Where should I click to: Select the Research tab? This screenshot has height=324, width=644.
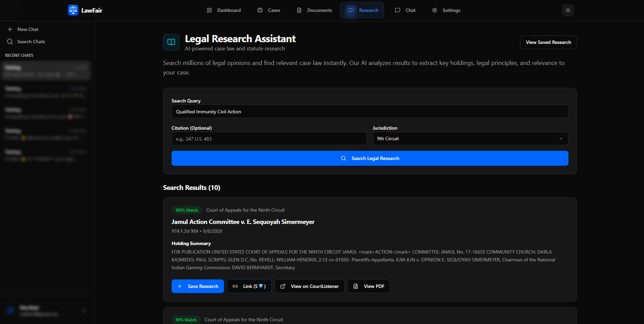[362, 10]
